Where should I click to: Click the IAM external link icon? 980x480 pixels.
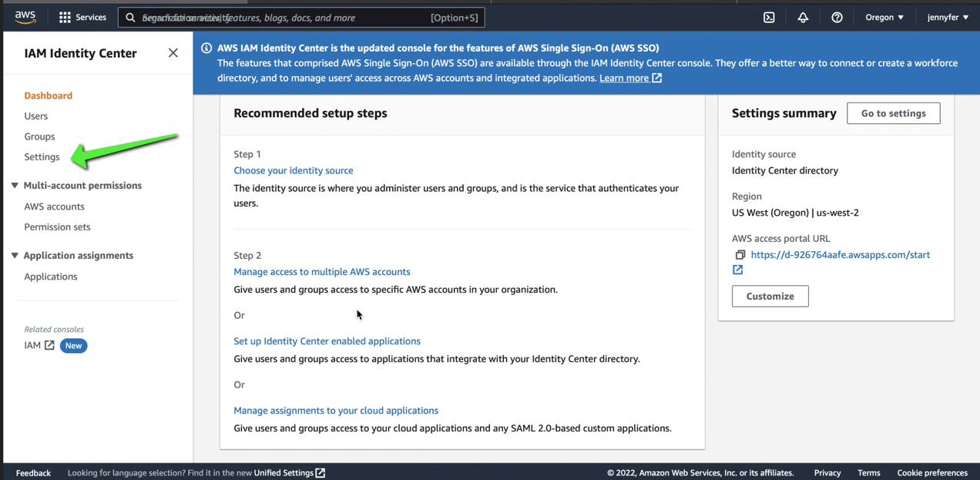tap(49, 345)
